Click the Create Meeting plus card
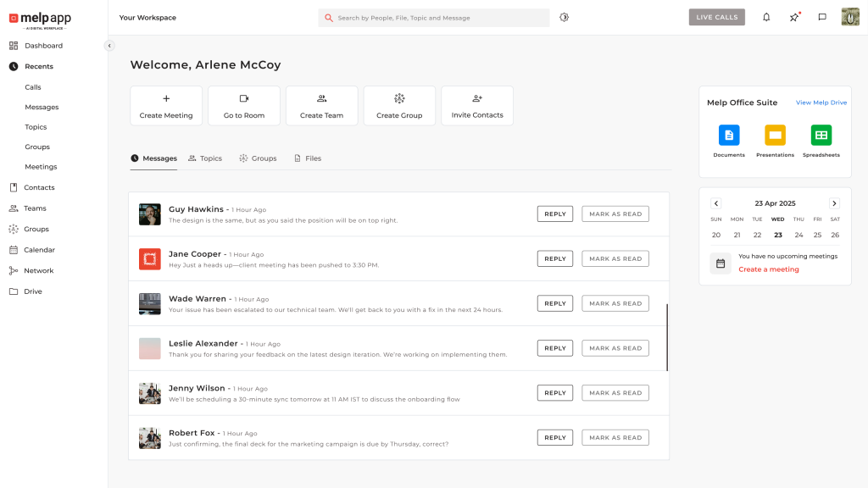 point(166,106)
